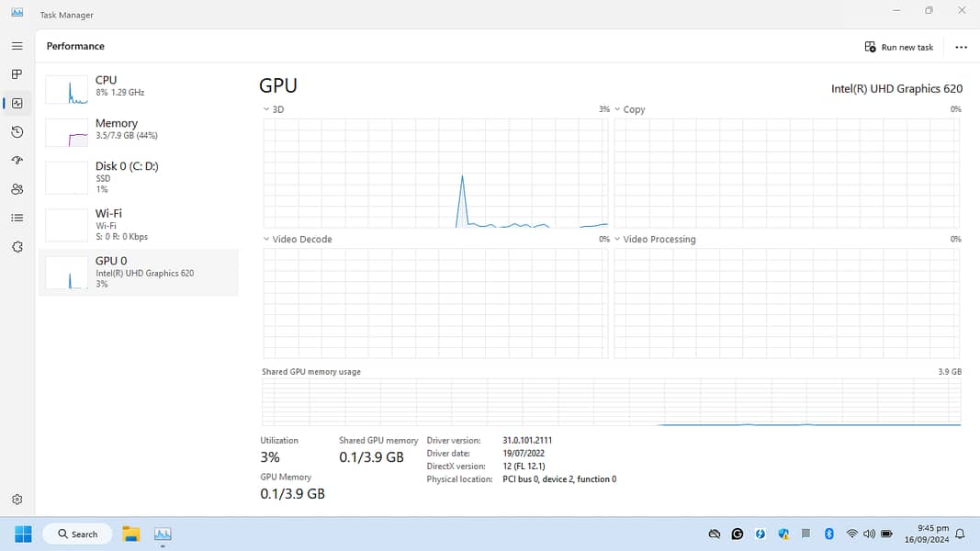Open the App history page icon
The height and width of the screenshot is (551, 980).
pos(17,132)
